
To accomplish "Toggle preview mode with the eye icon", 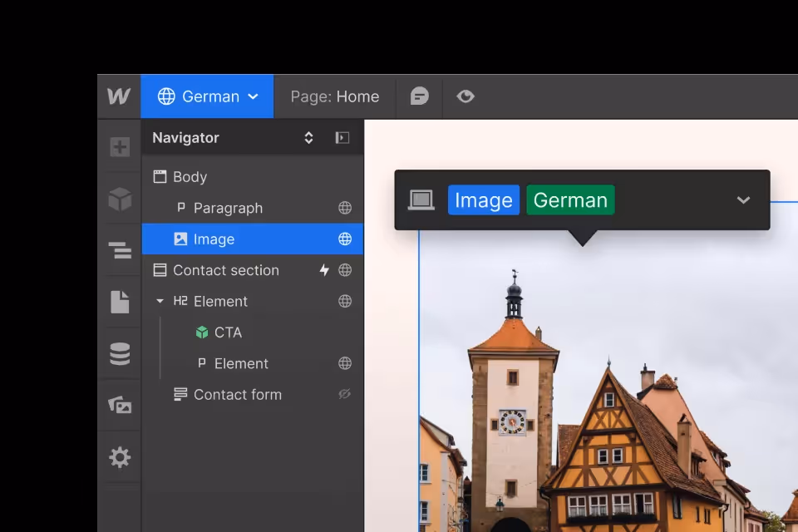I will (x=465, y=96).
